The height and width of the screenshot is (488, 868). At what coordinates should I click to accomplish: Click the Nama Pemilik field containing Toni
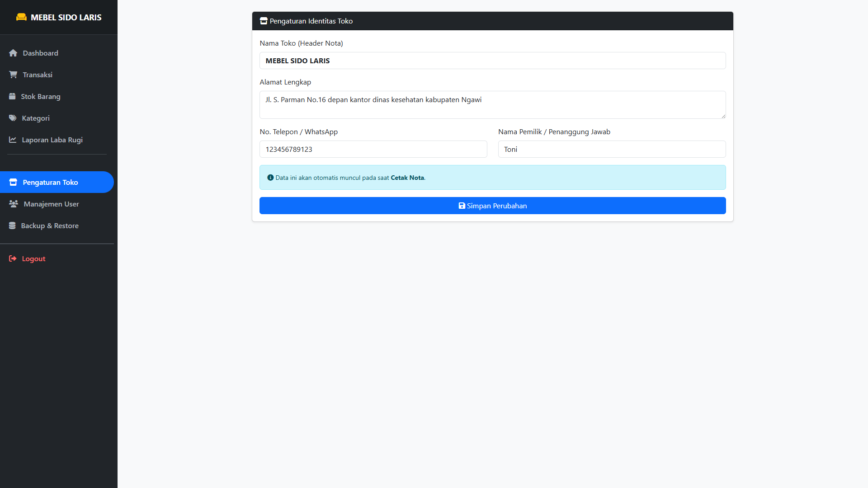click(x=612, y=149)
